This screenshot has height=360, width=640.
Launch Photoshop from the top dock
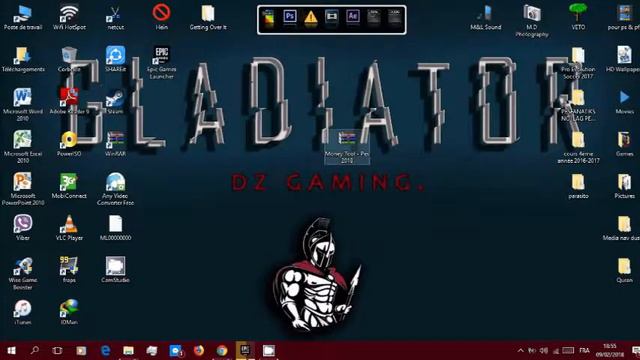coord(290,17)
